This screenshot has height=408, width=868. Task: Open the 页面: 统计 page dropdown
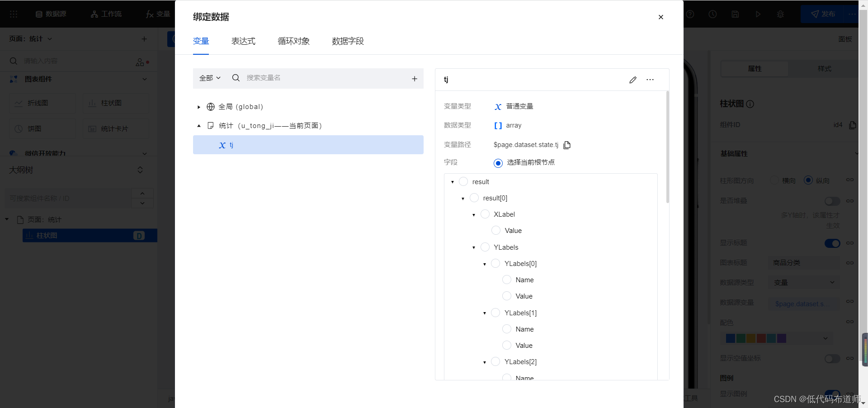click(30, 39)
